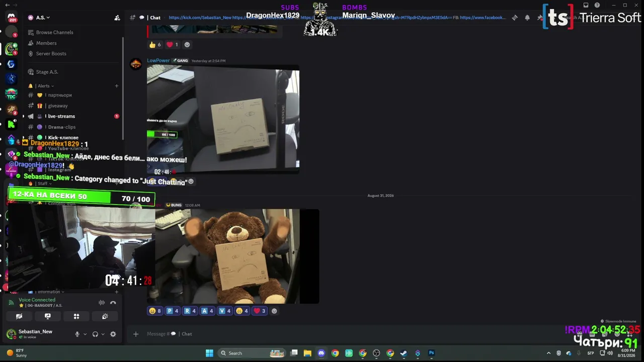Create channel in Alerts category
The width and height of the screenshot is (644, 362).
coord(117,86)
